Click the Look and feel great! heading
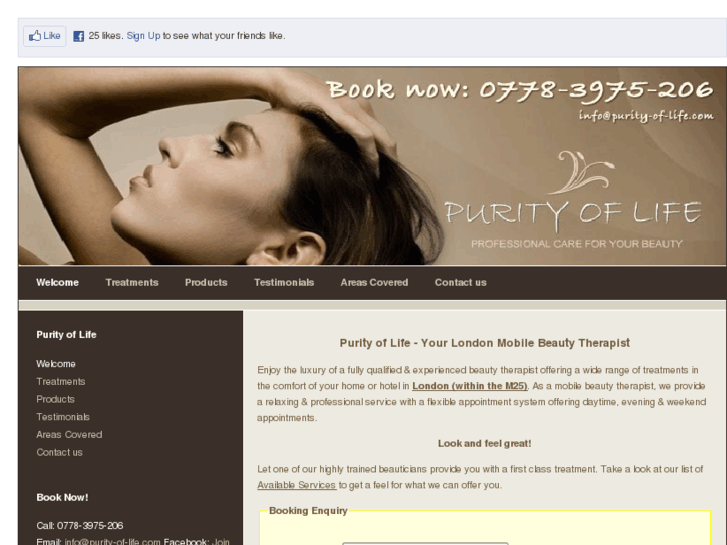The image size is (727, 545). pyautogui.click(x=485, y=443)
